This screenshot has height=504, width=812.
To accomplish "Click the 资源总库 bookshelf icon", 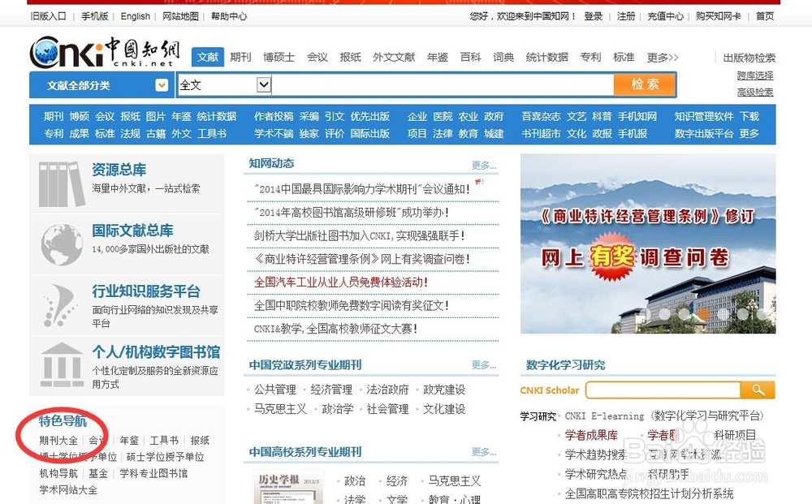I will click(62, 184).
